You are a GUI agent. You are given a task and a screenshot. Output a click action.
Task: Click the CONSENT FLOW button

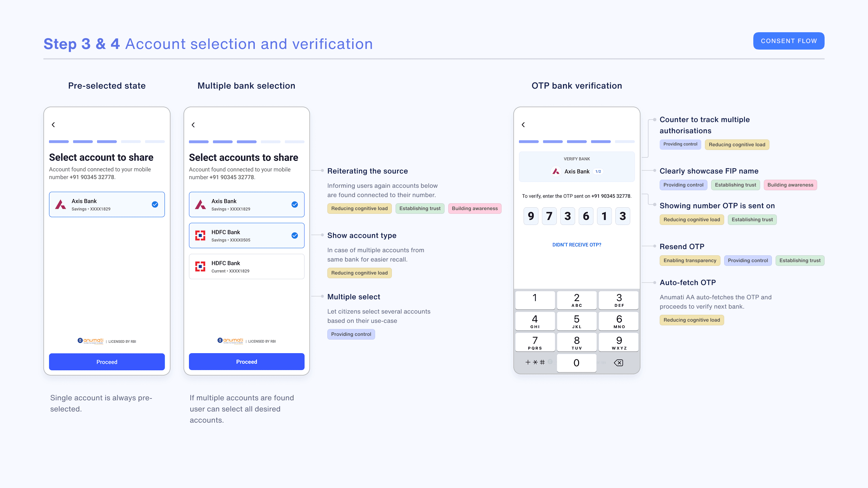pyautogui.click(x=788, y=41)
